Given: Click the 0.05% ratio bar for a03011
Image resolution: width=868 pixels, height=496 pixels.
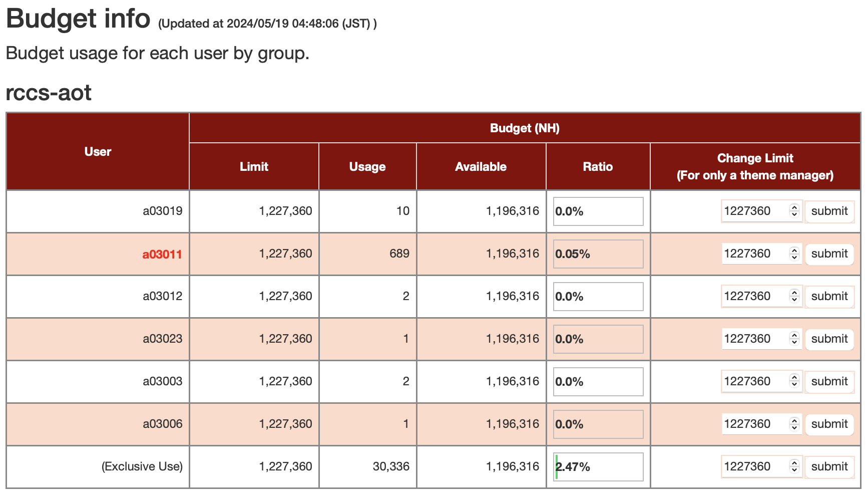Looking at the screenshot, I should [598, 254].
